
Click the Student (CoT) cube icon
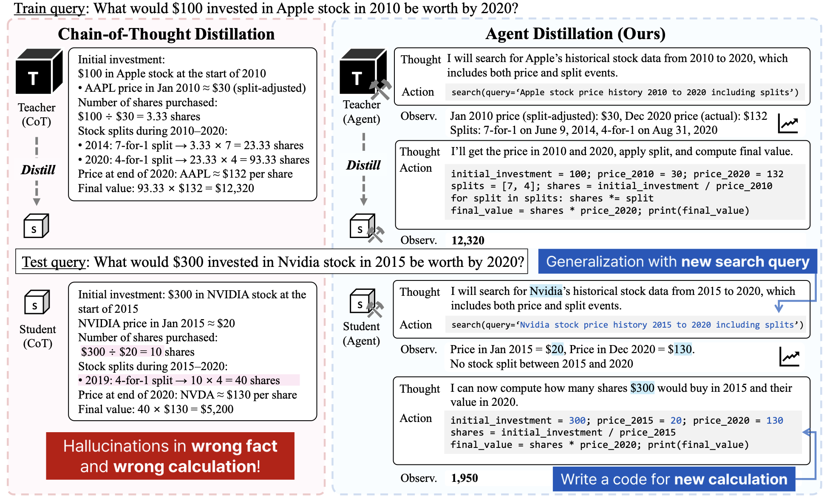point(37,302)
